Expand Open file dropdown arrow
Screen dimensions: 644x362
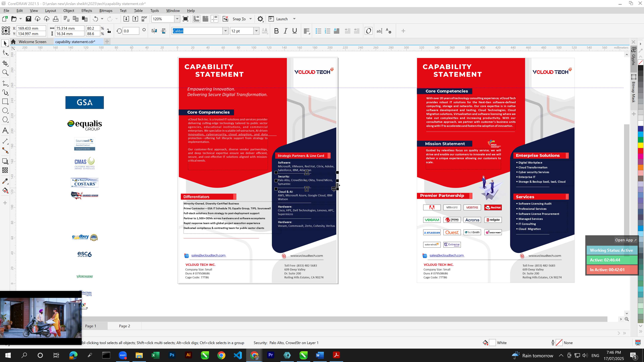click(x=20, y=19)
